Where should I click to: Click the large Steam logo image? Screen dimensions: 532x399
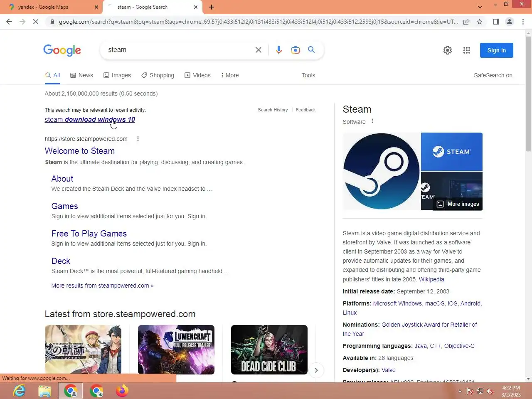[x=382, y=171]
